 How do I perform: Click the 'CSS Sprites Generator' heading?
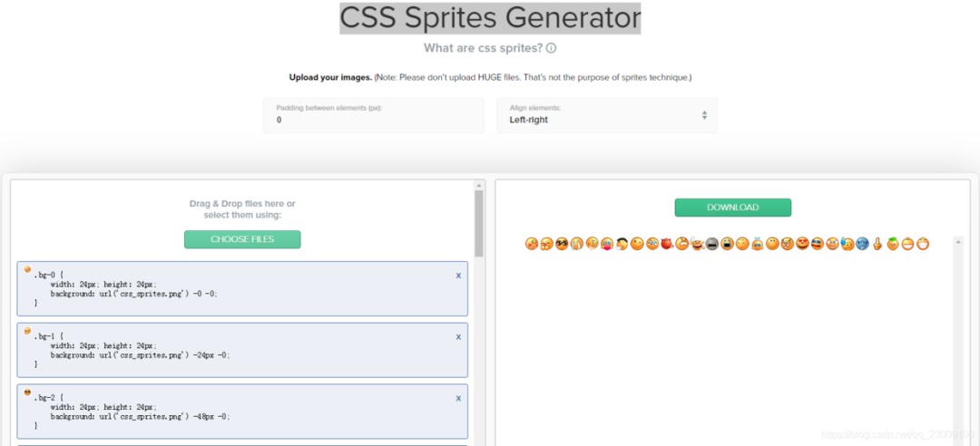(x=490, y=18)
